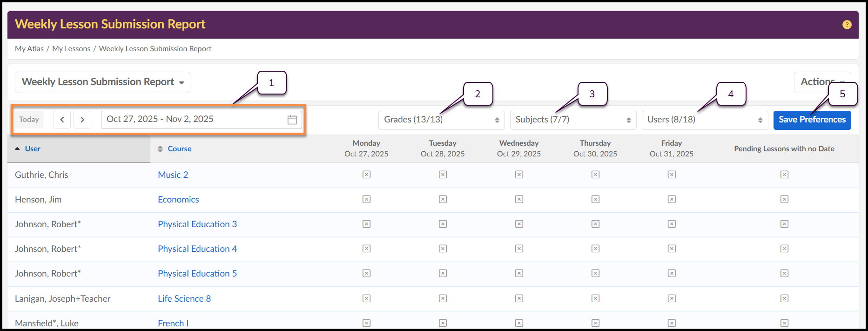The width and height of the screenshot is (868, 331).
Task: Open the Actions menu
Action: pos(818,82)
